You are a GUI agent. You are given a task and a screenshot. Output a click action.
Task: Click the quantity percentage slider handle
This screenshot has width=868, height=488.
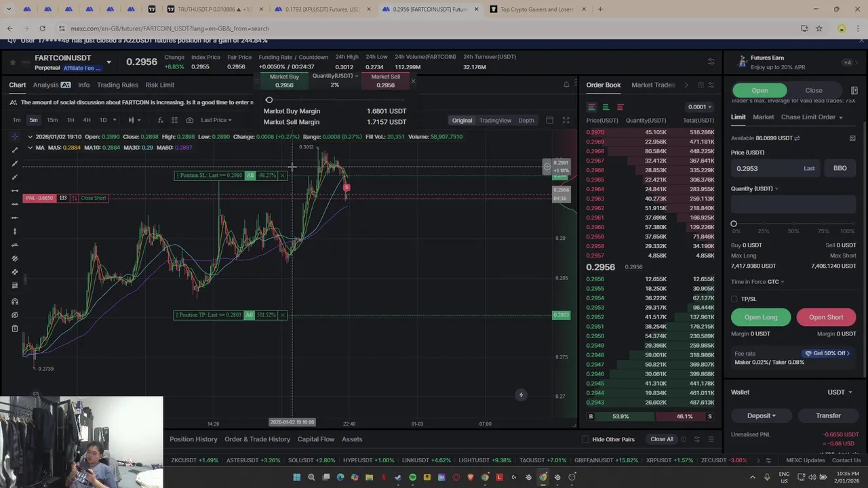[x=733, y=224]
